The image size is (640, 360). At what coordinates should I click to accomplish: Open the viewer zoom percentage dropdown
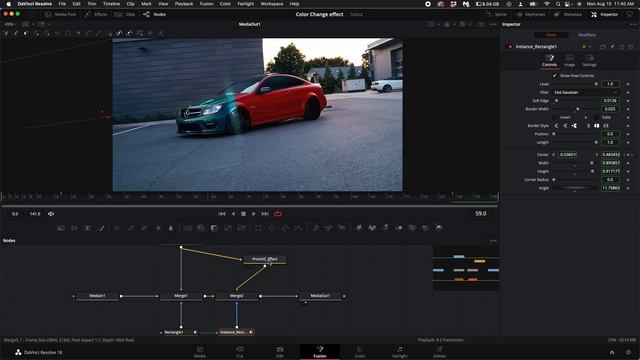pyautogui.click(x=11, y=24)
